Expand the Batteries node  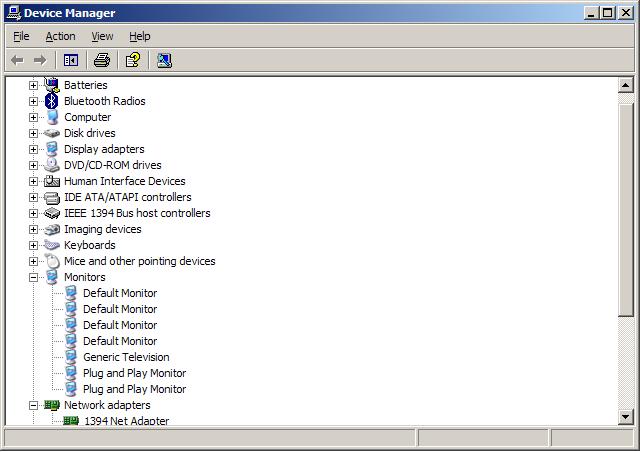pos(33,85)
